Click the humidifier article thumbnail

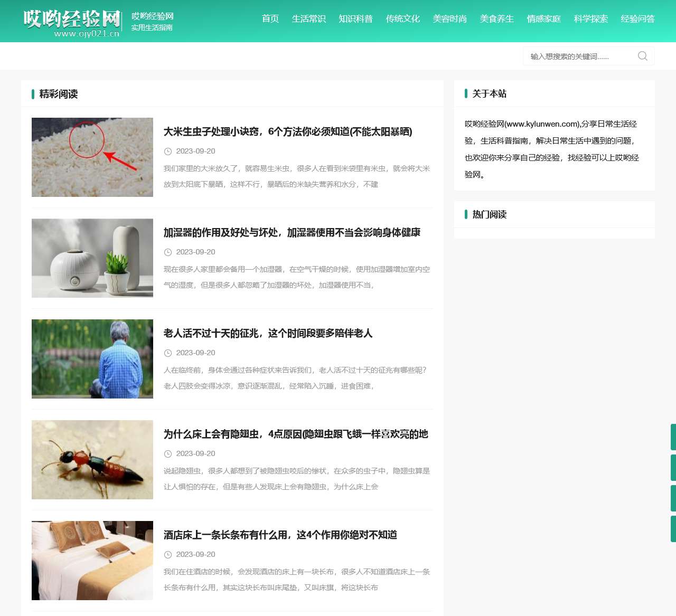[x=92, y=258]
